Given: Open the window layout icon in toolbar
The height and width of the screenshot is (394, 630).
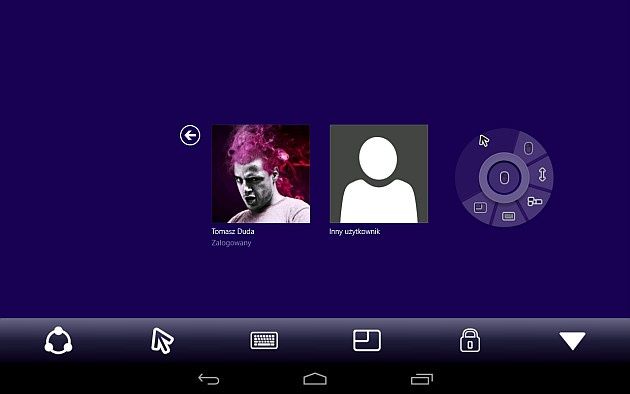Looking at the screenshot, I should (367, 340).
